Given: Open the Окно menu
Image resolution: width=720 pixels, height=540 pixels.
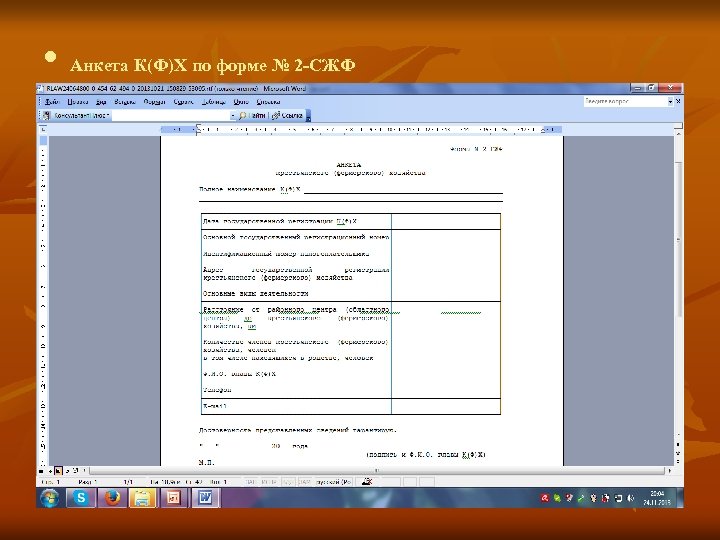Looking at the screenshot, I should tap(241, 102).
